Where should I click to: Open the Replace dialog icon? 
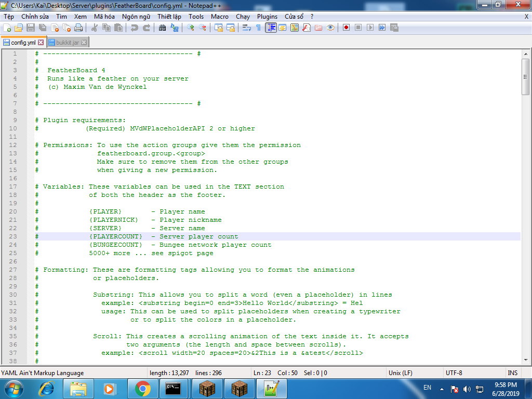pos(175,28)
